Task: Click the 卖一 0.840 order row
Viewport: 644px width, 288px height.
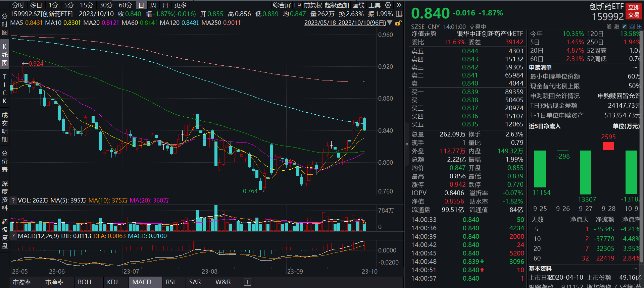Action: pyautogui.click(x=467, y=83)
